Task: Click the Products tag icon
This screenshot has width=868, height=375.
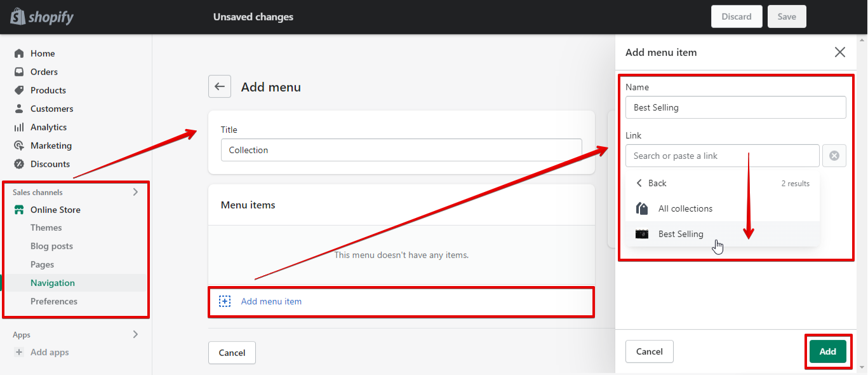Action: (x=19, y=90)
